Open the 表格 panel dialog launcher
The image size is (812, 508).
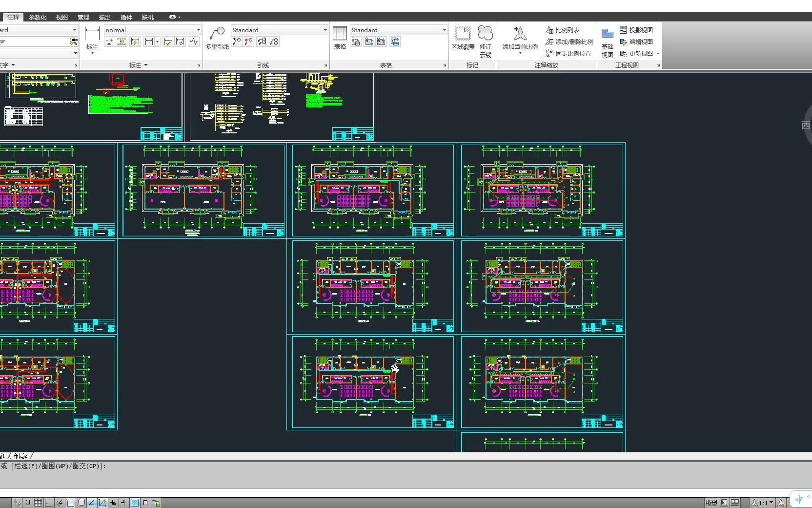point(445,65)
